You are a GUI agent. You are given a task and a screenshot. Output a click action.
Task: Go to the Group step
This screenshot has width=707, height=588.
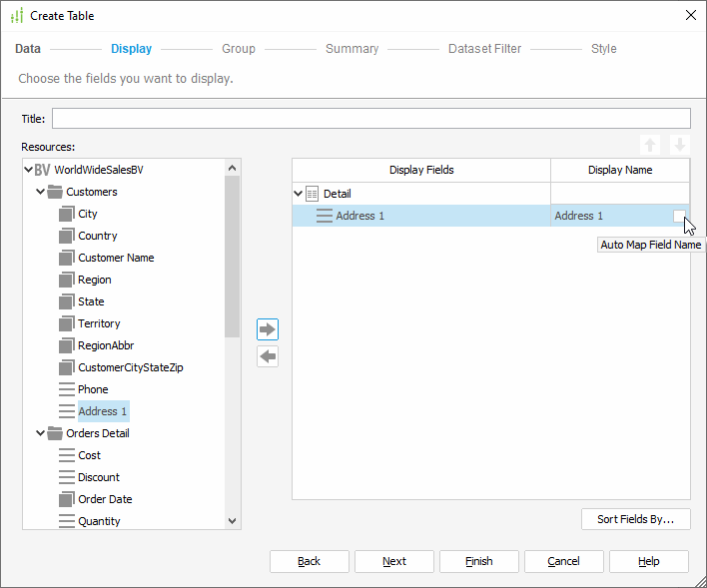(239, 49)
